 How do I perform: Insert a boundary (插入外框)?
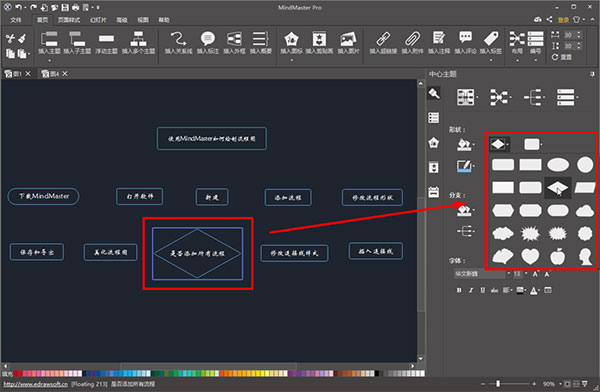pyautogui.click(x=234, y=42)
